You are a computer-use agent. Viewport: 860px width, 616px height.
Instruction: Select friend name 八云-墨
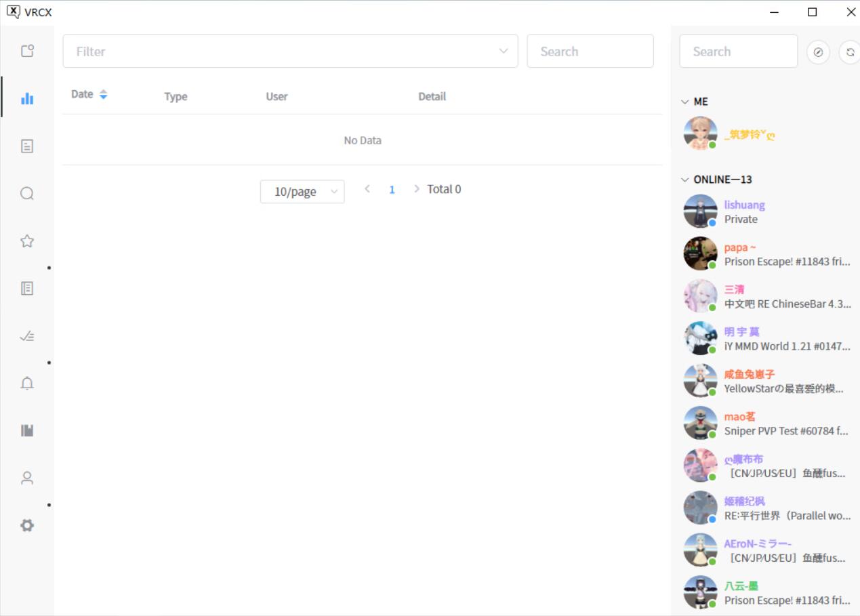[741, 586]
